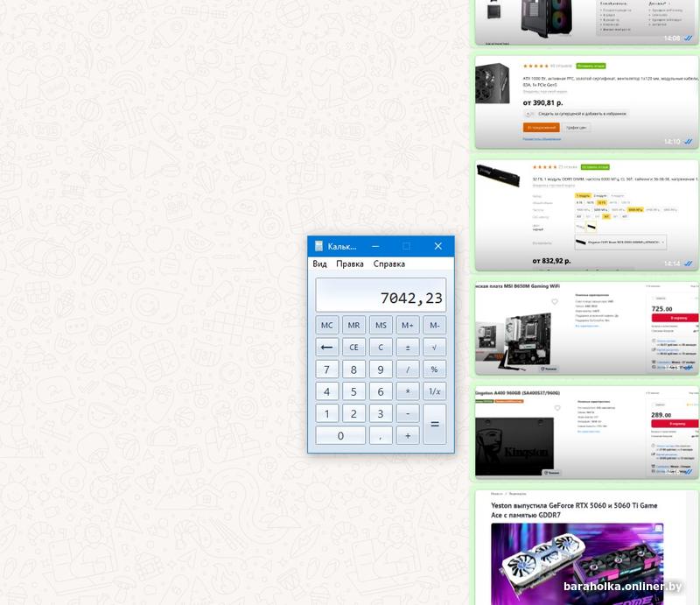Click digit 1 on calculator
Viewport: 700px width, 605px height.
pos(326,413)
